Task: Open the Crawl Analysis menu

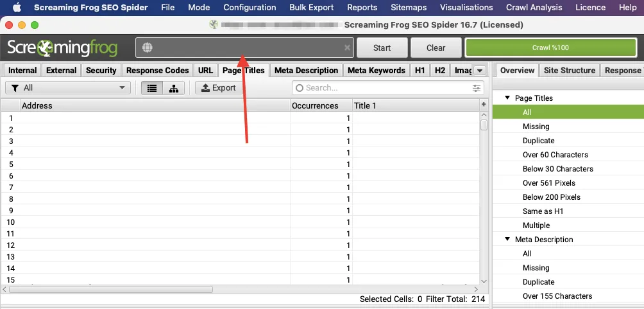Action: (535, 8)
